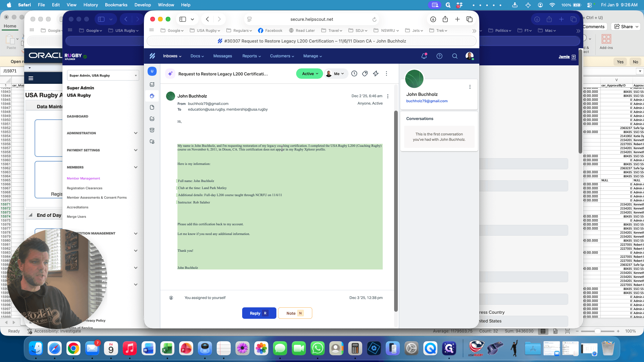644x362 pixels.
Task: Open the snooze clock icon in conversation toolbar
Action: click(354, 73)
